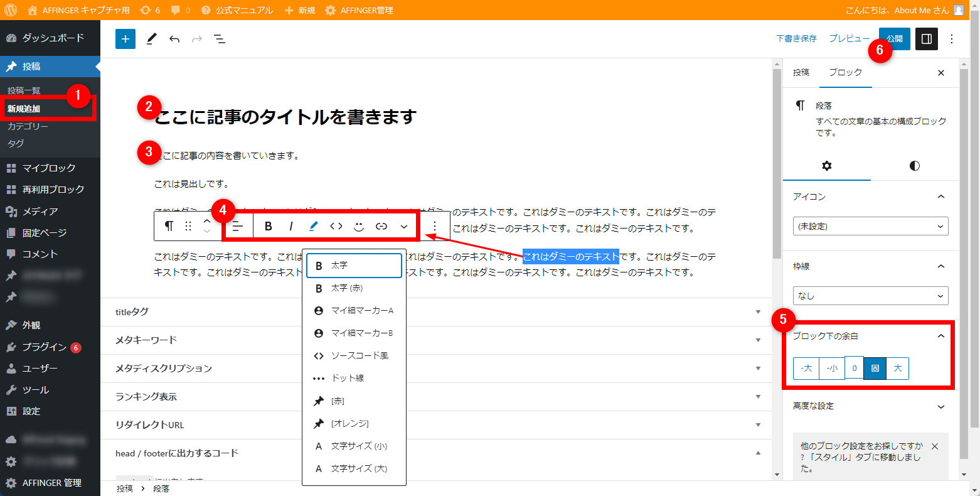Switch to the 投稿 sidebar tab
Viewport: 980px width, 496px height.
coord(801,73)
